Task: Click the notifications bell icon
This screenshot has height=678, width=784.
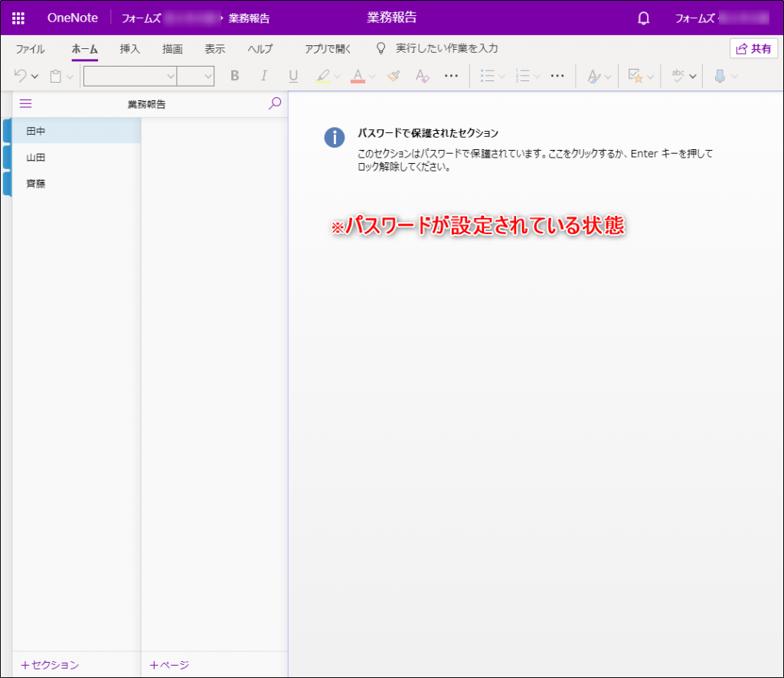Action: [x=643, y=18]
